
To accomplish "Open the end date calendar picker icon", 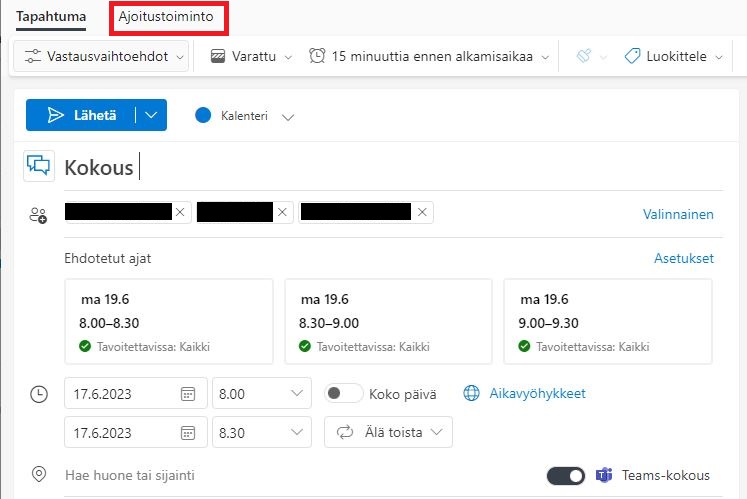I will click(x=187, y=432).
